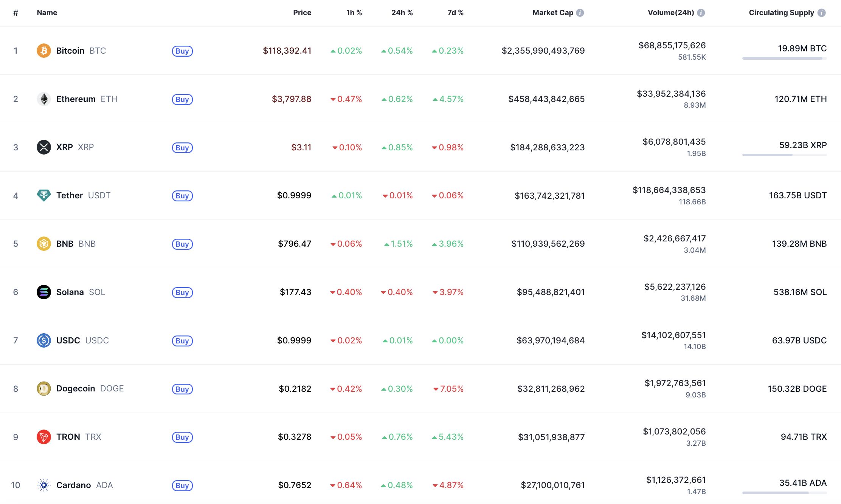
Task: Open the Dogecoin DOGE name link
Action: coord(90,388)
